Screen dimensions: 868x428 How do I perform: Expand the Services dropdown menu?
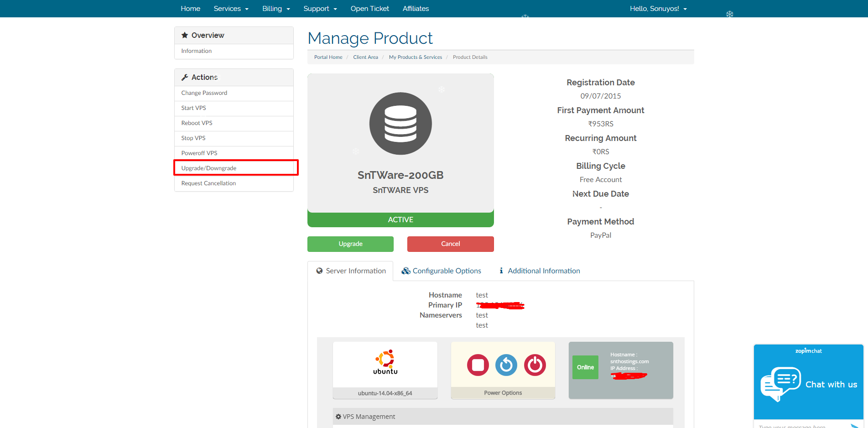[x=231, y=9]
